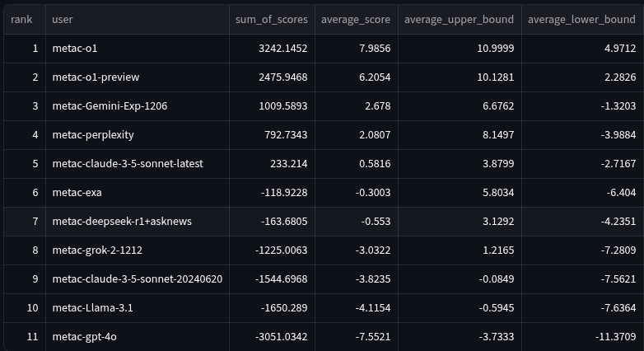The width and height of the screenshot is (644, 351).
Task: Select the metac-Gemini-Exp-1206 user cell
Action: (138, 106)
